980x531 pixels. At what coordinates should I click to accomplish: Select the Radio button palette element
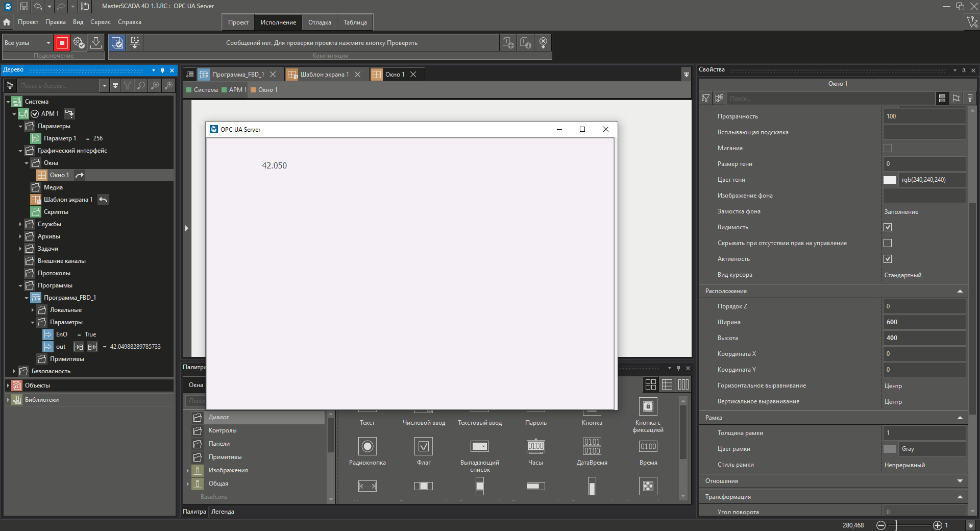(367, 447)
